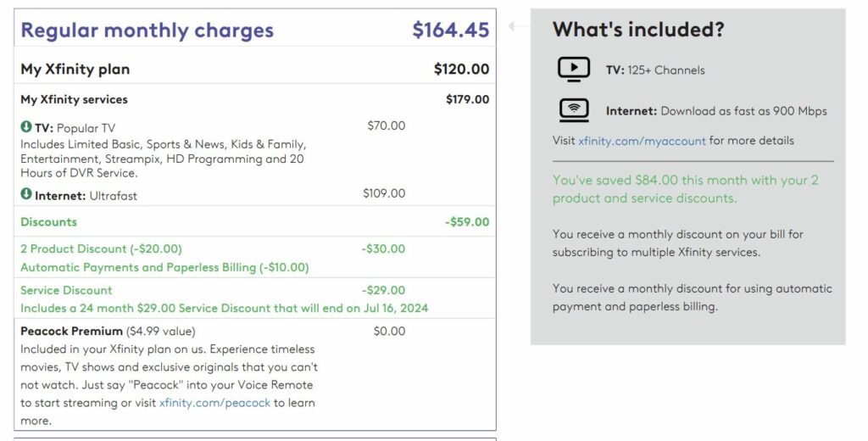Viewport: 868px width, 441px height.
Task: Open the xfinity.com/myaccount link
Action: point(642,141)
